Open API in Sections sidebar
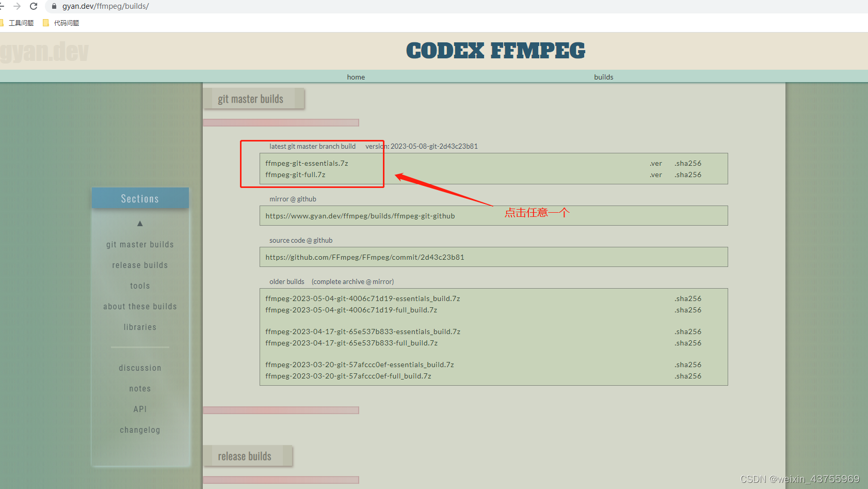This screenshot has width=868, height=489. 140,409
